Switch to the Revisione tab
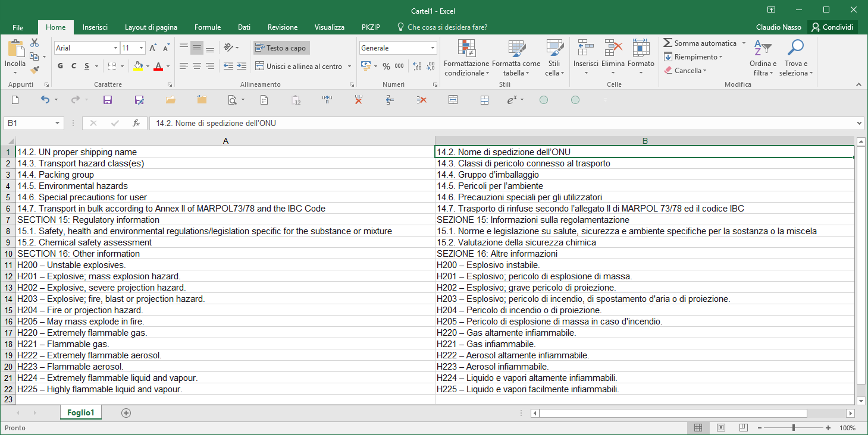Viewport: 868px width, 435px height. point(283,27)
